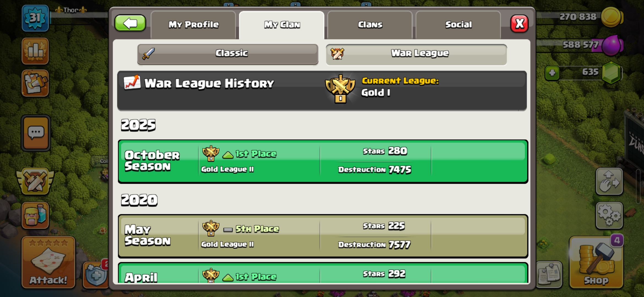
Task: Open the leaderboard rankings icon
Action: click(x=35, y=51)
